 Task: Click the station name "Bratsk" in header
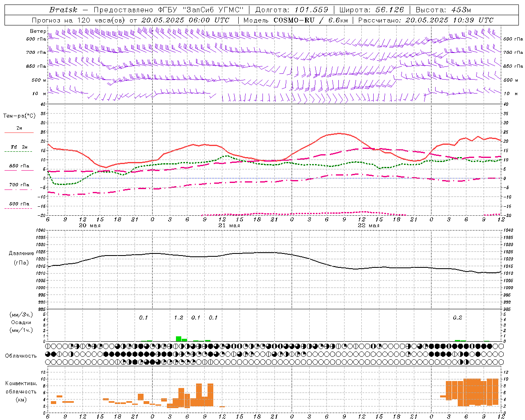pos(63,10)
